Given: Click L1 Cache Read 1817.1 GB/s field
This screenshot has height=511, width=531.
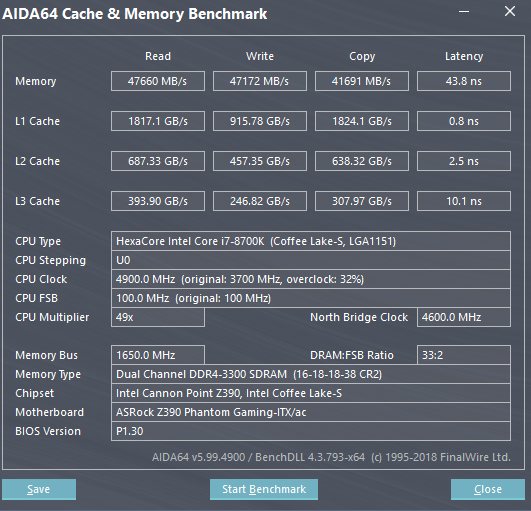Looking at the screenshot, I should [158, 121].
